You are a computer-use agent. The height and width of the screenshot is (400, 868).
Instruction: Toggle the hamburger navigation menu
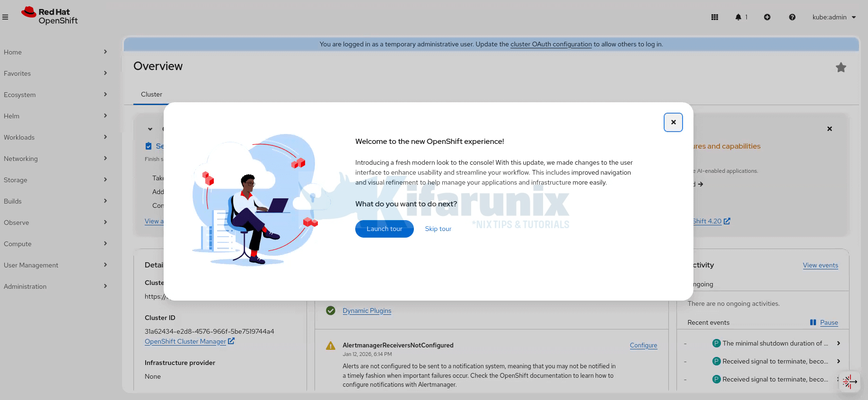[5, 17]
